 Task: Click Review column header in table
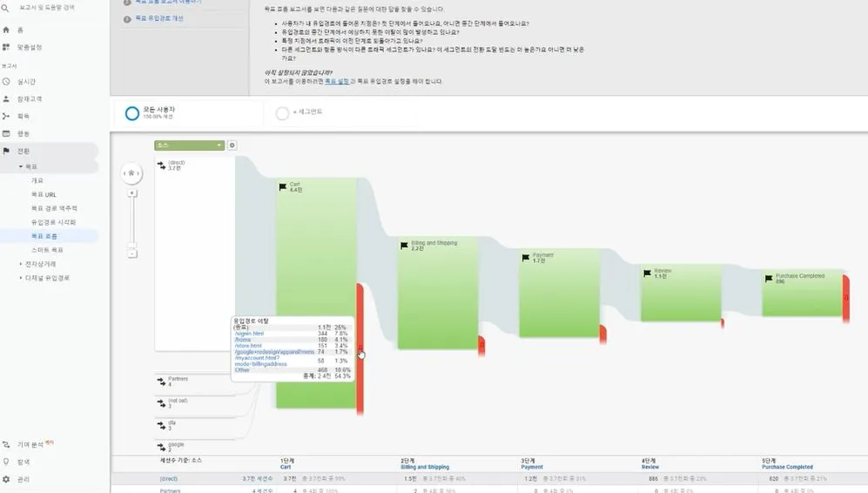pos(650,467)
